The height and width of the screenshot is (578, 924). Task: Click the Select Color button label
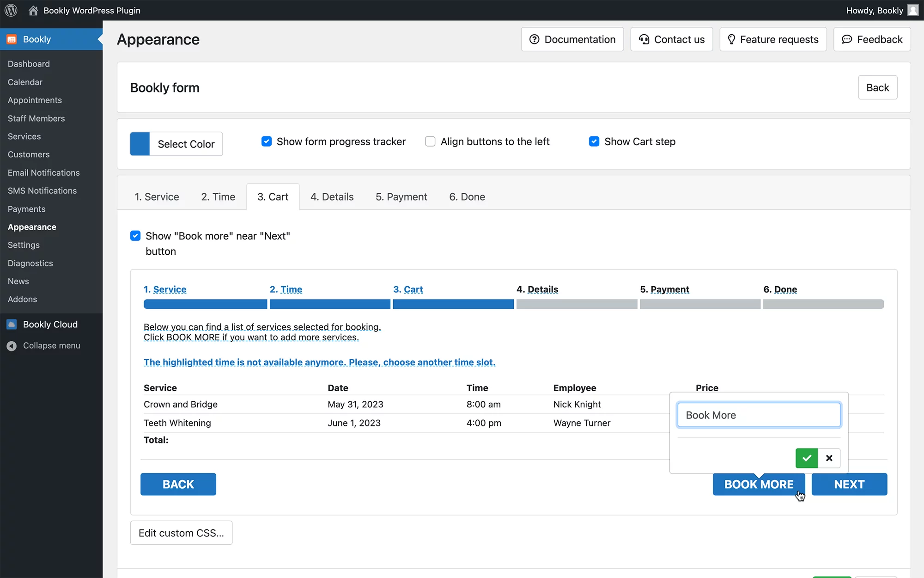coord(186,144)
